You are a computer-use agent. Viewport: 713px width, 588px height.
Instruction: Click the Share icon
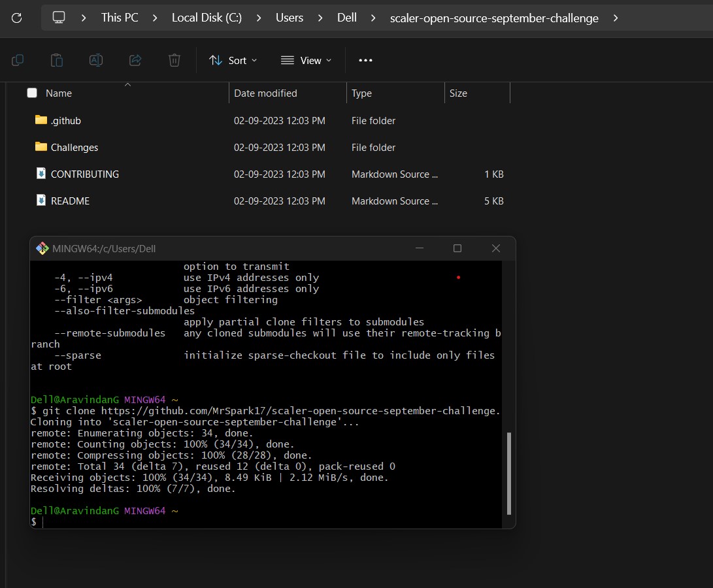click(x=135, y=59)
